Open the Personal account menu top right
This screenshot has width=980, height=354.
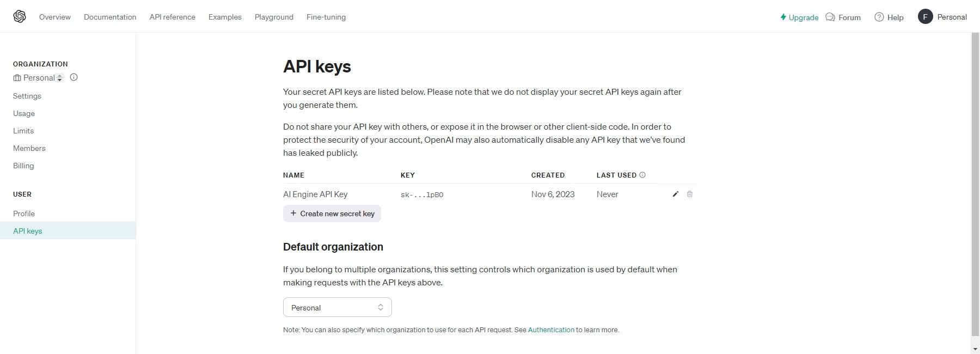pos(943,16)
